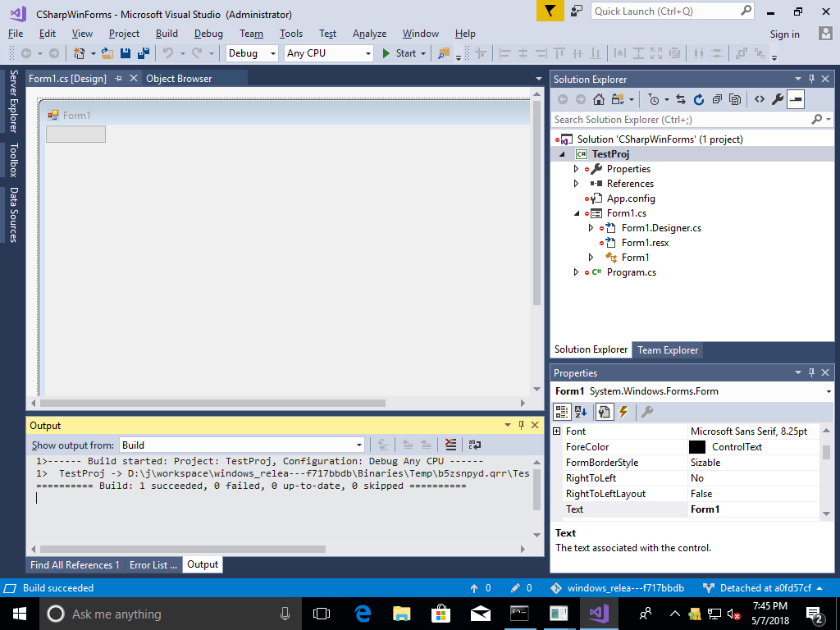The image size is (840, 630).
Task: Click the Collapse All icon in Solution Explorer
Action: click(717, 99)
